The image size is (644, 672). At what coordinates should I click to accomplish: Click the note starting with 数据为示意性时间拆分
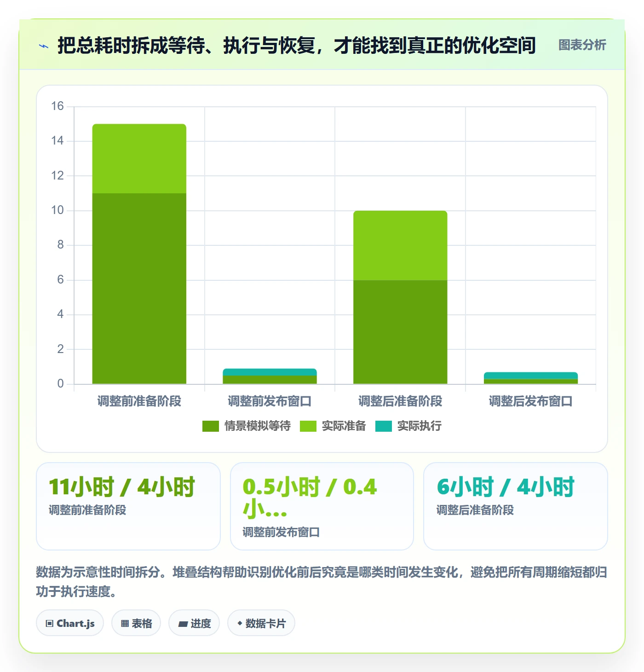pyautogui.click(x=322, y=582)
